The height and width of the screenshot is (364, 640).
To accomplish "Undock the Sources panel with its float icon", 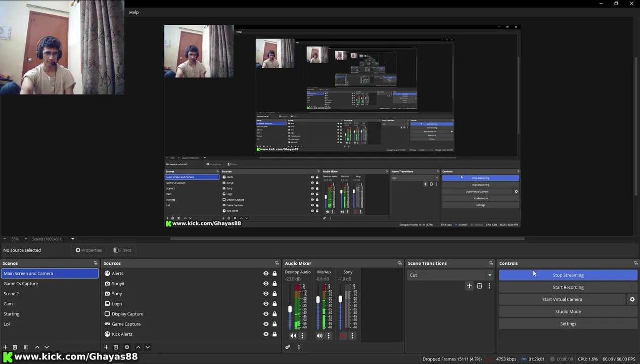I will [277, 263].
